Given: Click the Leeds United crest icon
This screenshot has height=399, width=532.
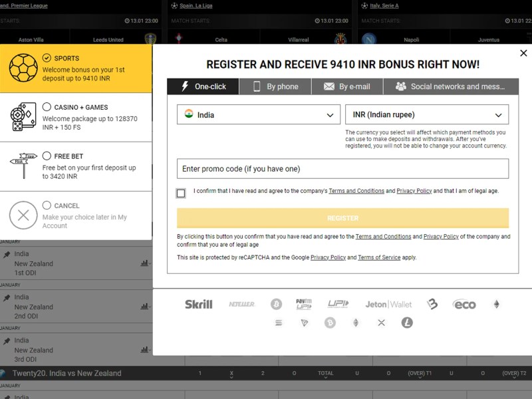Looking at the screenshot, I should click(150, 39).
